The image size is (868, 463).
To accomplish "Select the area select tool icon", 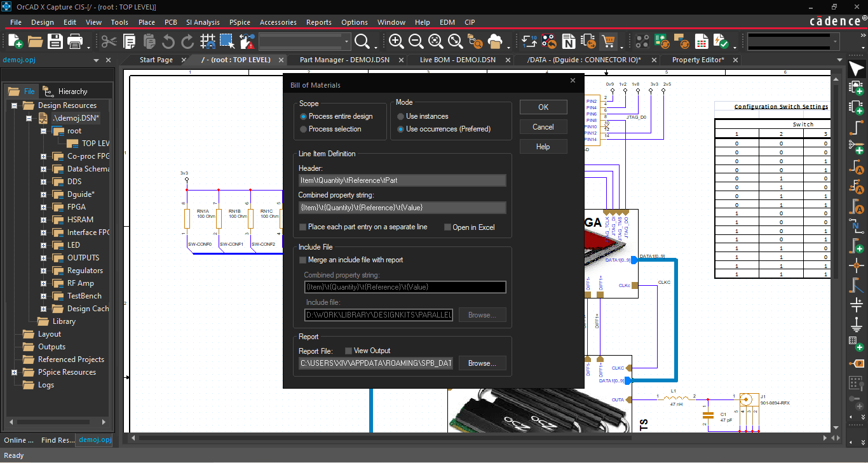I will coord(227,42).
